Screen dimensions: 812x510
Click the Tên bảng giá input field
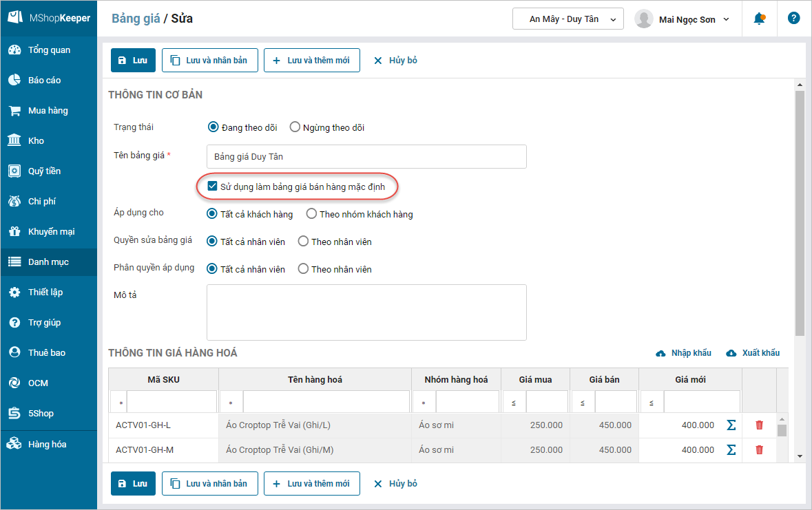pyautogui.click(x=366, y=156)
